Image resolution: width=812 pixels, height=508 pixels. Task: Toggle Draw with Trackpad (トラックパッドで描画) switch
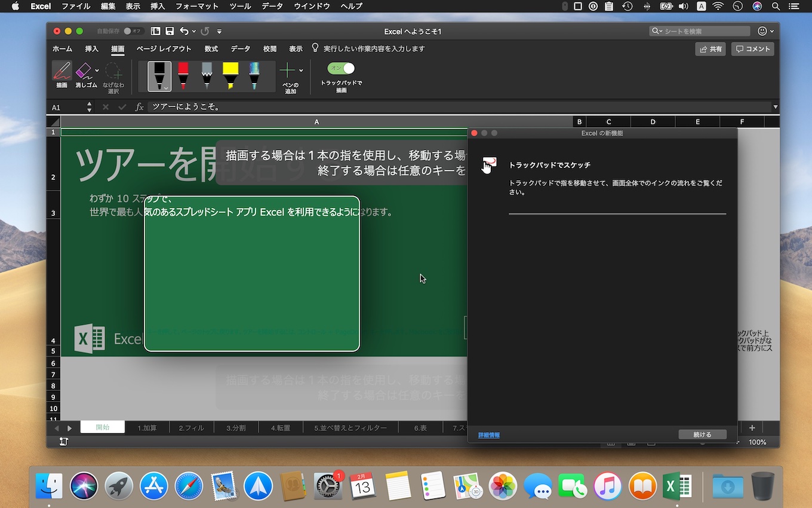tap(341, 68)
